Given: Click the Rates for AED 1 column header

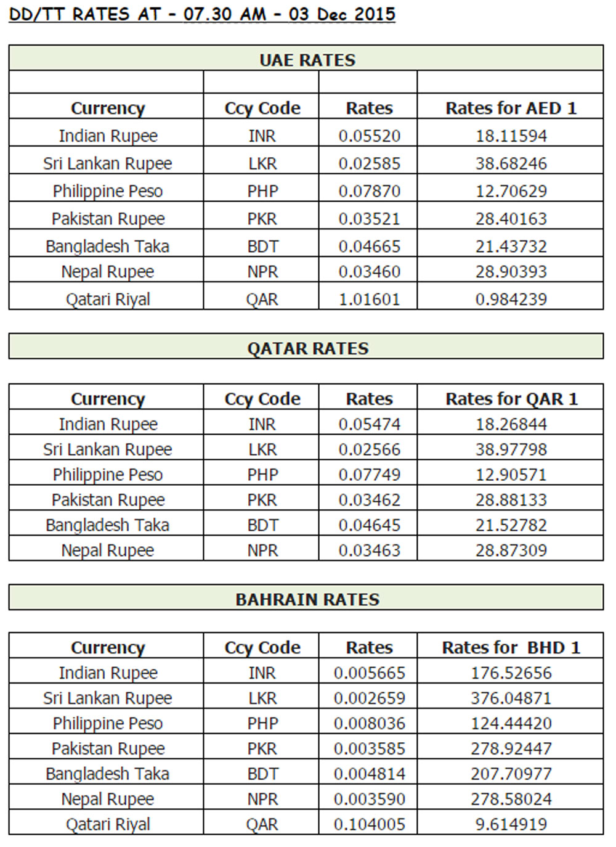Looking at the screenshot, I should (511, 108).
